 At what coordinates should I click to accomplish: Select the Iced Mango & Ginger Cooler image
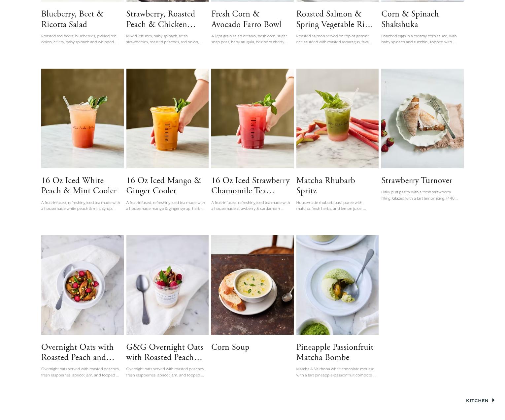tap(167, 118)
